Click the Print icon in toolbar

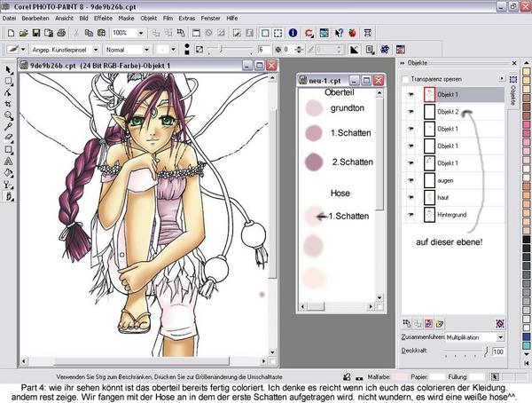click(61, 33)
